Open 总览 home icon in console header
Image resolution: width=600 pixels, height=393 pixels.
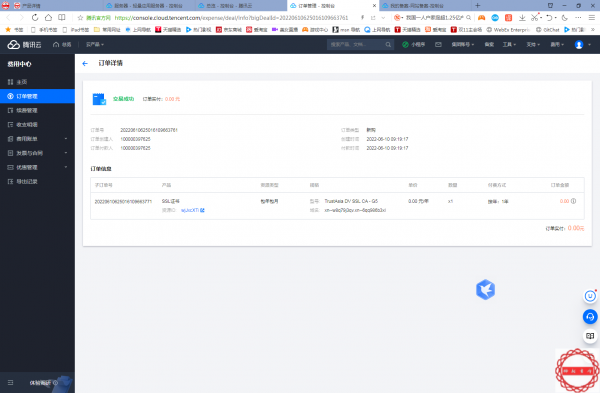pyautogui.click(x=62, y=45)
